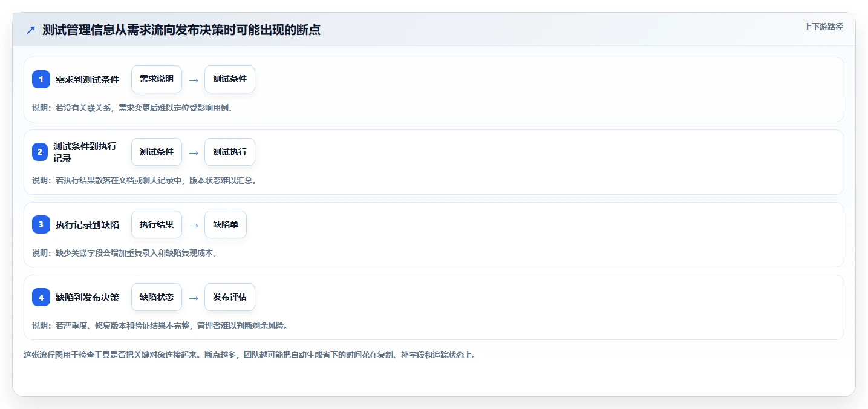Screen dimensions: 868x409
Task: Select the 缺陷状态 node
Action: click(157, 297)
